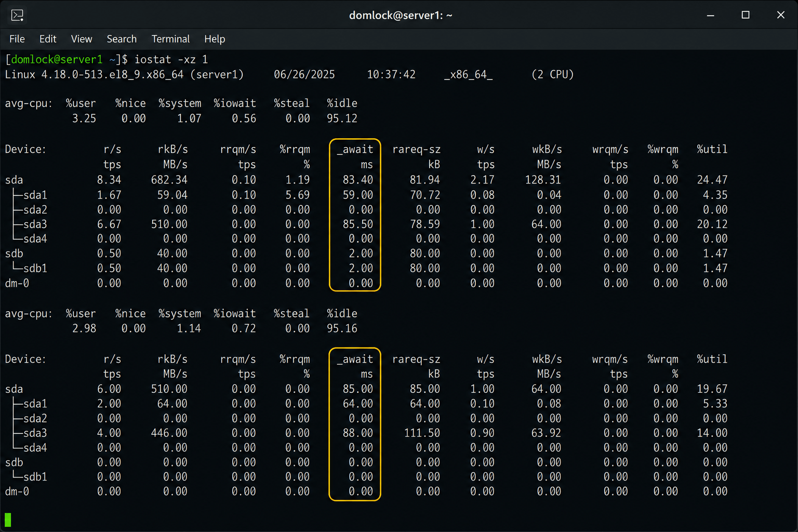
Task: Click await value 85.00 in second report
Action: click(358, 389)
